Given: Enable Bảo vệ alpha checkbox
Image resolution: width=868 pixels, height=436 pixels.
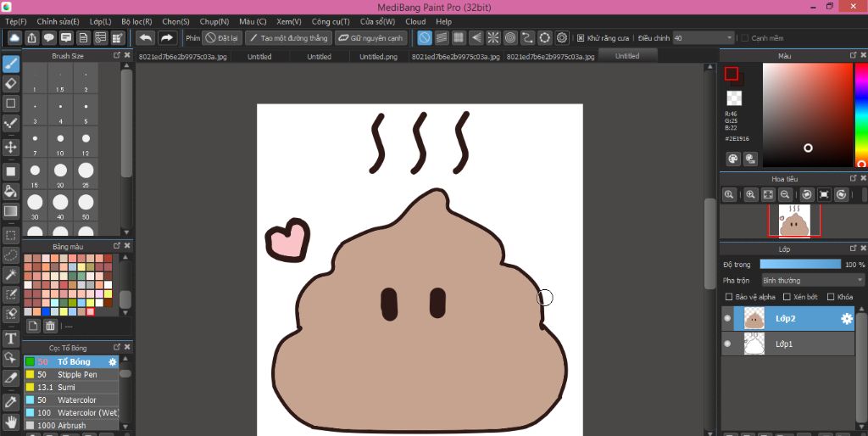Looking at the screenshot, I should click(x=729, y=297).
